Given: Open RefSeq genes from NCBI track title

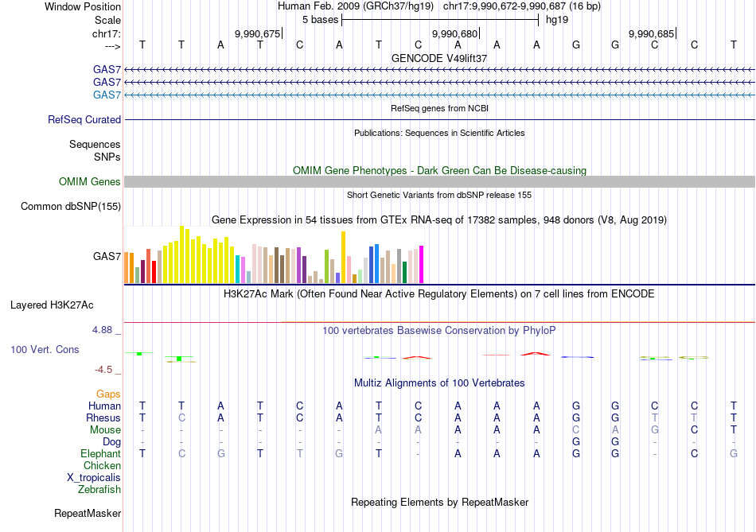Looking at the screenshot, I should (439, 108).
